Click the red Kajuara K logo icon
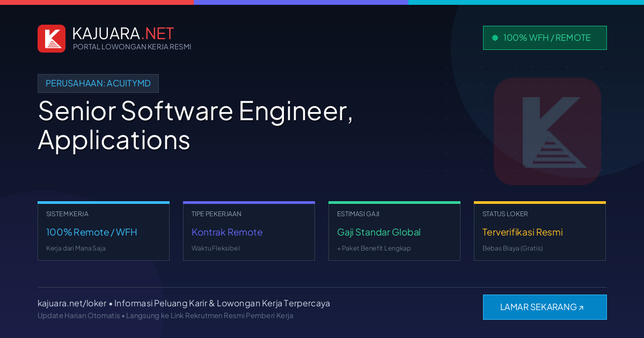Viewport: 644px width, 338px height. point(52,39)
